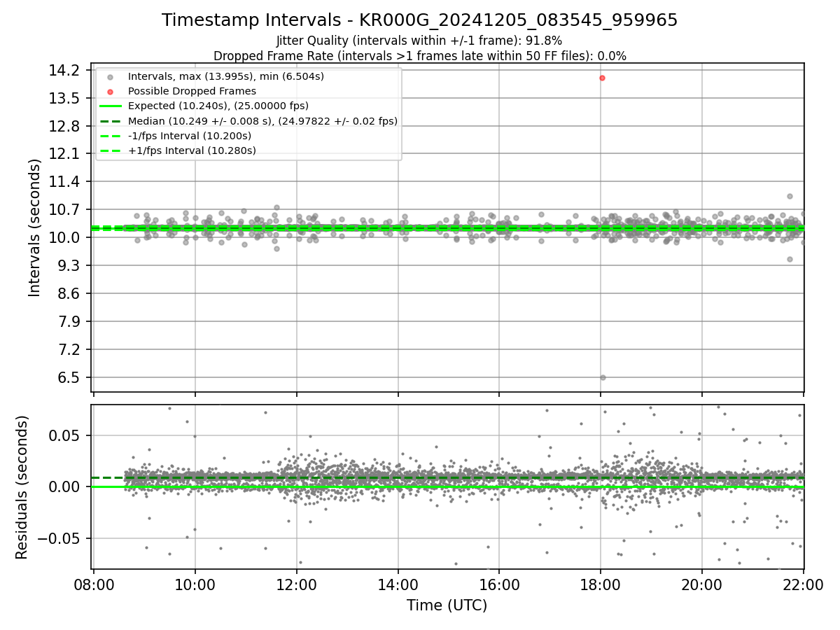The width and height of the screenshot is (840, 630).
Task: Select the "Dropped Frame Rate" 0.0% subtitle line
Action: click(x=420, y=56)
